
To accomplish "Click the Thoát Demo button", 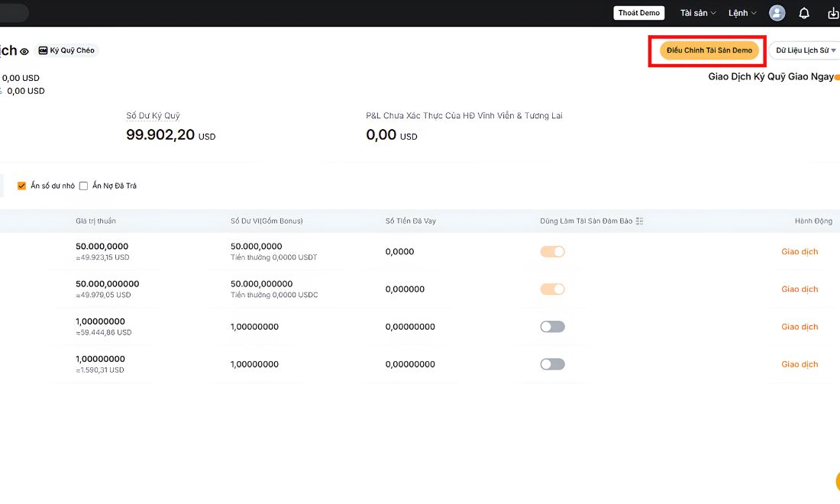I will coord(639,13).
